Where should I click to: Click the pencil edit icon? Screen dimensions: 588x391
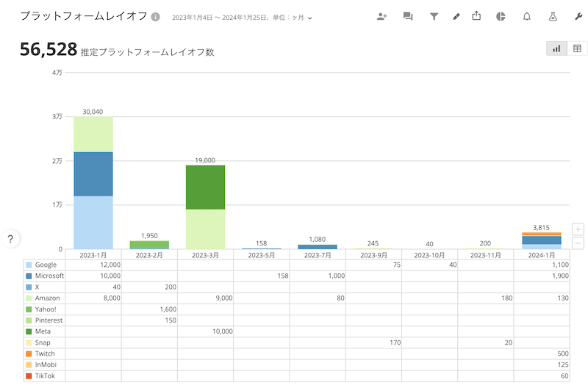pos(456,16)
